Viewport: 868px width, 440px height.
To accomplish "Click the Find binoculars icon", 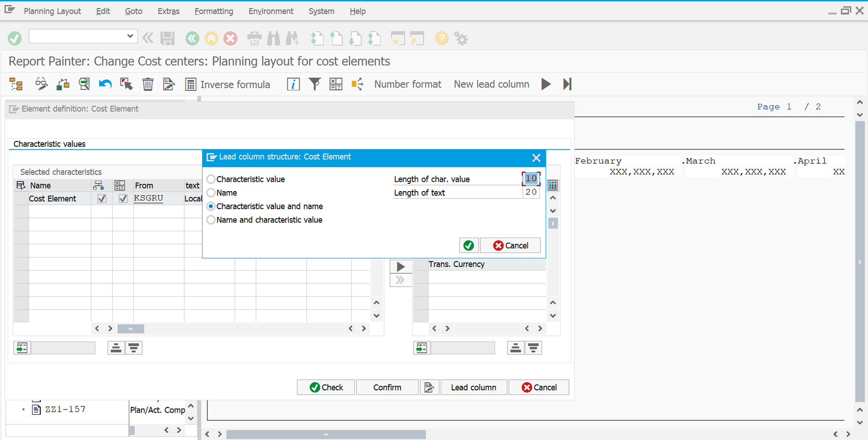I will click(273, 38).
